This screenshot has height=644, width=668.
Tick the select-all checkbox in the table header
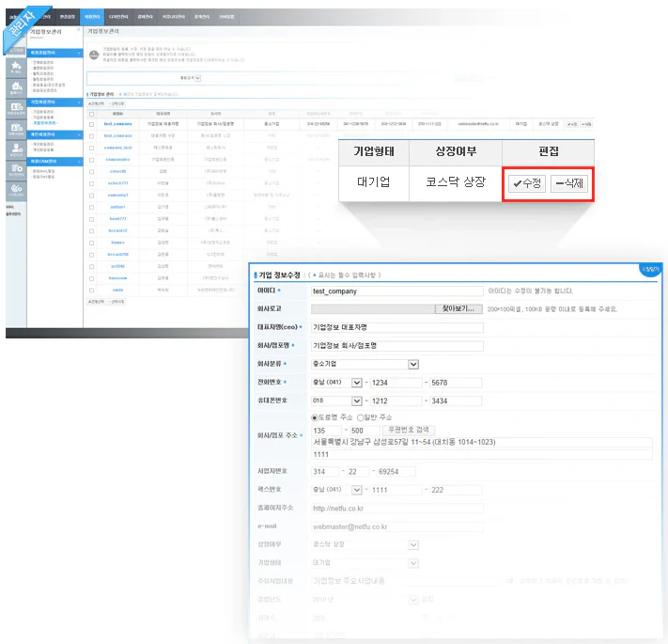(x=91, y=113)
